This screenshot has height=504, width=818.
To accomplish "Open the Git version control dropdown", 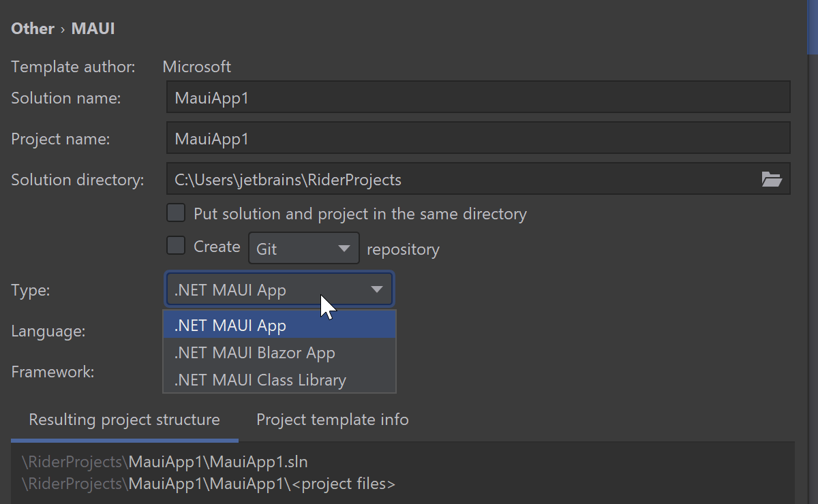I will 303,249.
